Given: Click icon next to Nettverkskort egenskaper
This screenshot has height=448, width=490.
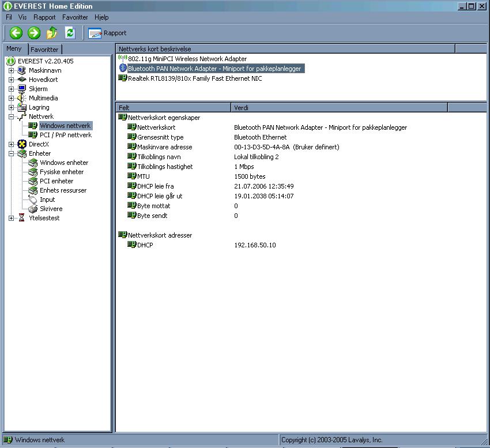Looking at the screenshot, I should [x=122, y=117].
